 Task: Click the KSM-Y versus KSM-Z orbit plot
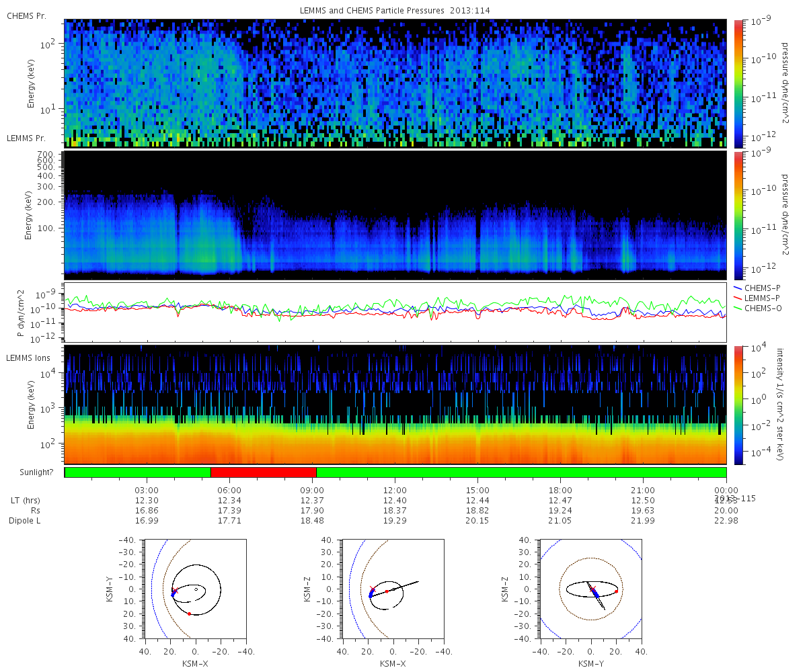(590, 588)
